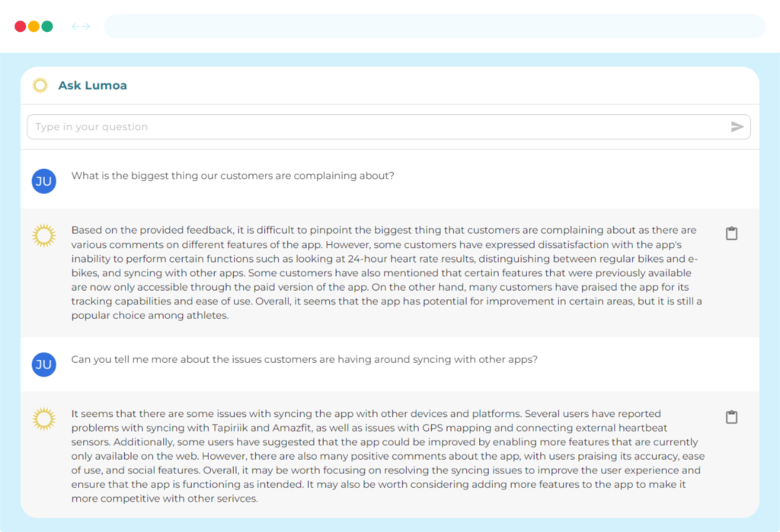
Task: Click the Lumoa sun logo in the header
Action: 40,85
